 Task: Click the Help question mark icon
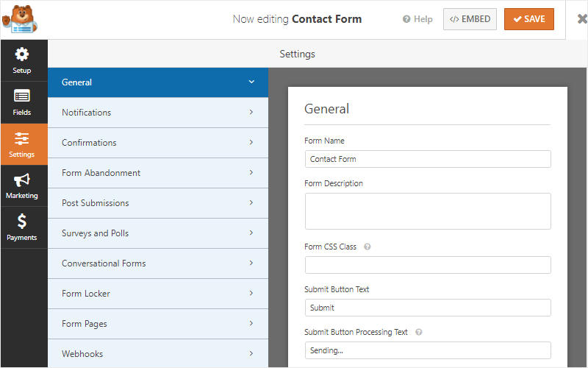(x=406, y=19)
